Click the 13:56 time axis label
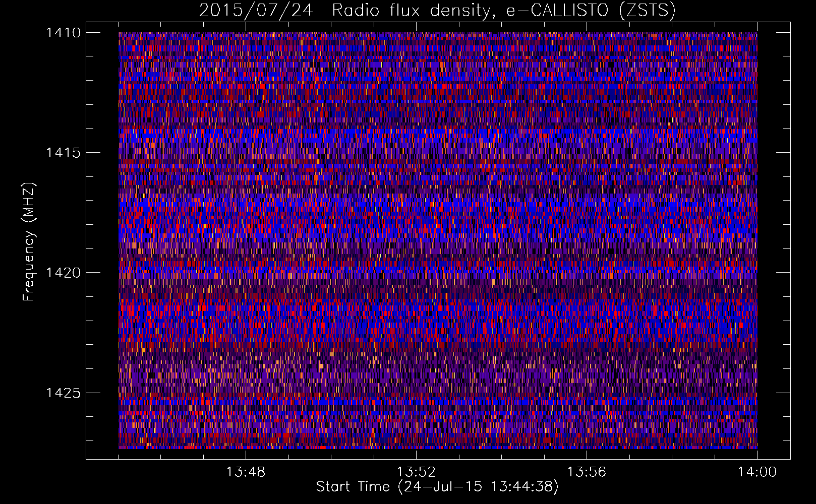Image resolution: width=816 pixels, height=504 pixels. [x=587, y=472]
